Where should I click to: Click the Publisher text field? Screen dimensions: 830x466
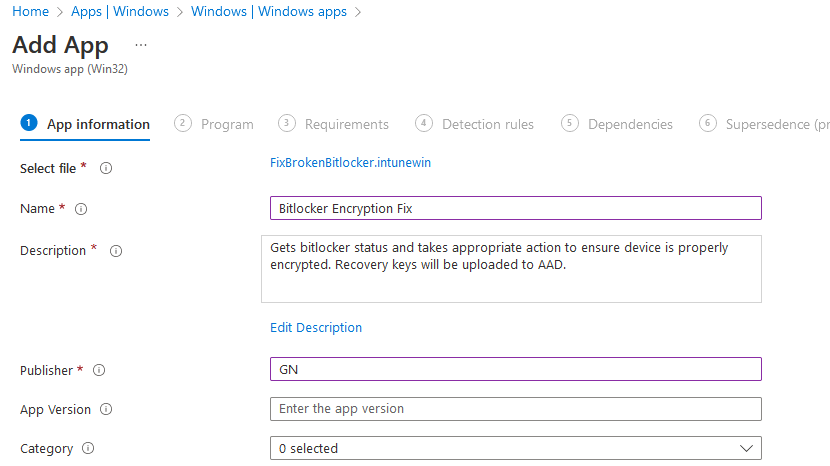515,370
